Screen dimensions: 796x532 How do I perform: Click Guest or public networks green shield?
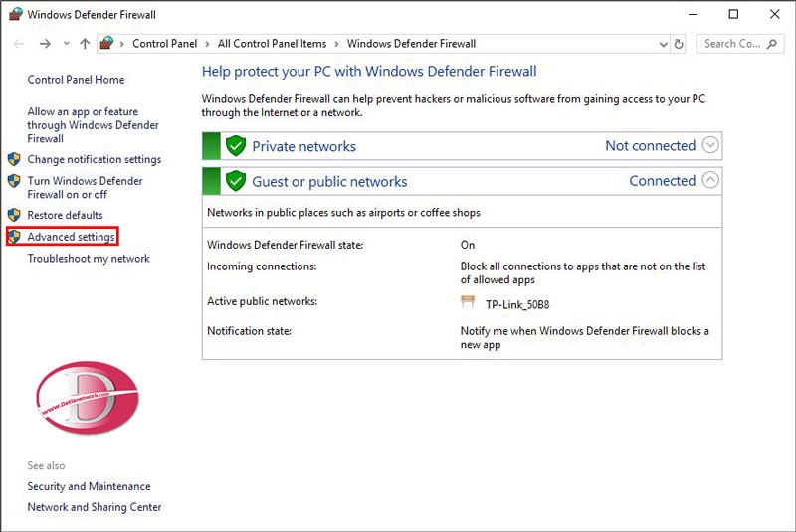[x=236, y=181]
